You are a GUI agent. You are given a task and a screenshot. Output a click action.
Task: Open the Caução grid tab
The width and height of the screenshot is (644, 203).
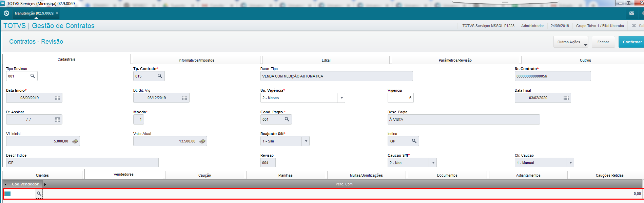tap(204, 175)
